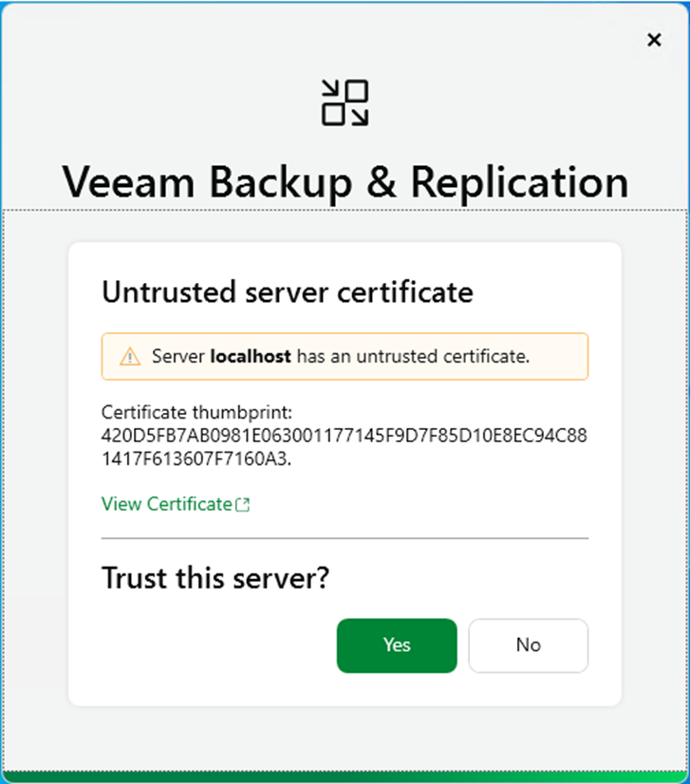Click the Veeam Backup & Replication title

pyautogui.click(x=345, y=182)
